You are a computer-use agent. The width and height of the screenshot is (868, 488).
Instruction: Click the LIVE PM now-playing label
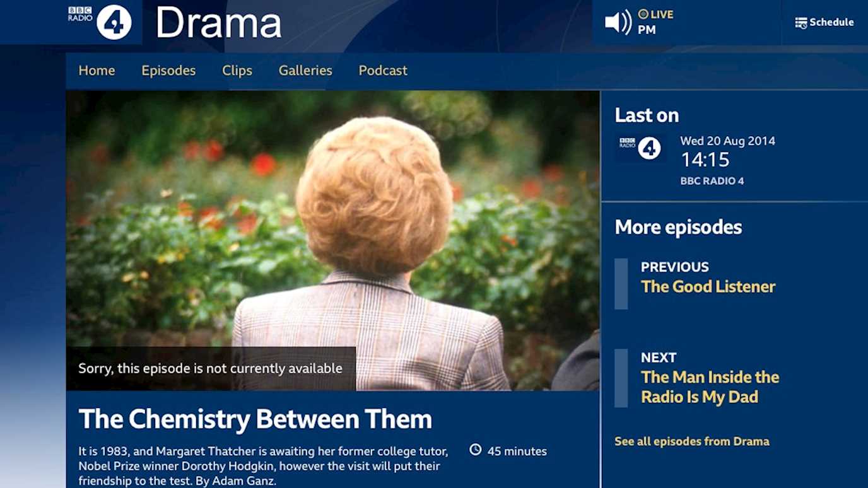[655, 22]
